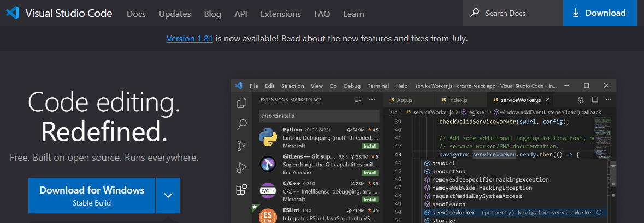Click the search magnifier icon in Search Docs
This screenshot has height=223, width=644.
pyautogui.click(x=474, y=13)
